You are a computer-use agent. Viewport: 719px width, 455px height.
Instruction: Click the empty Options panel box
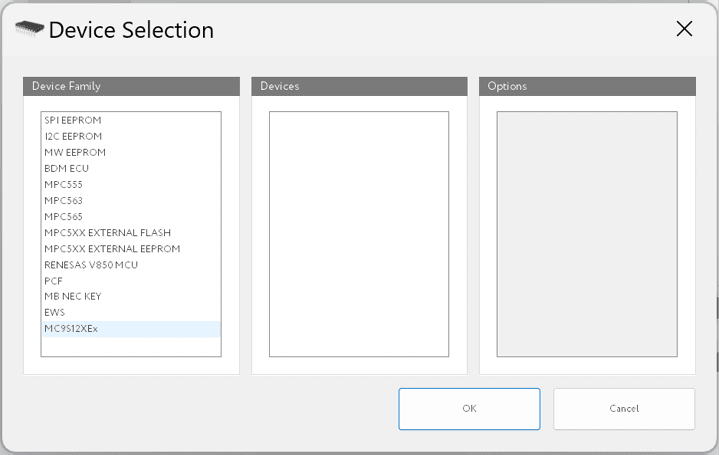click(587, 233)
